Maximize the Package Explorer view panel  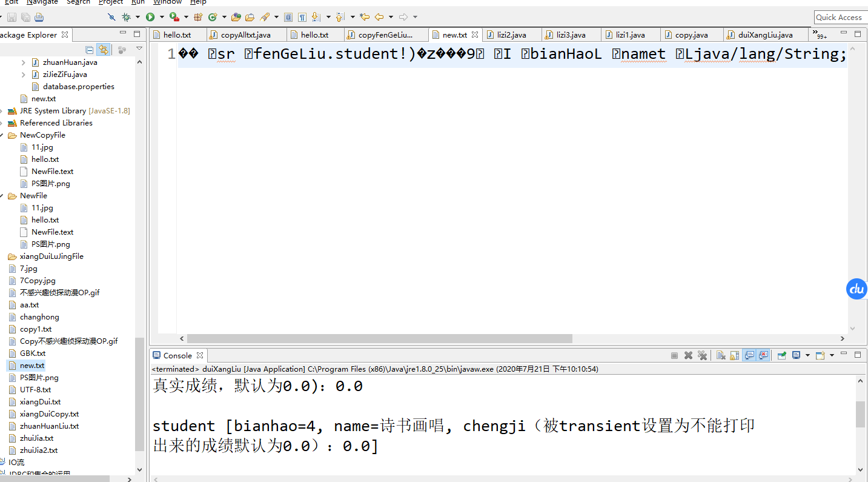pyautogui.click(x=137, y=34)
